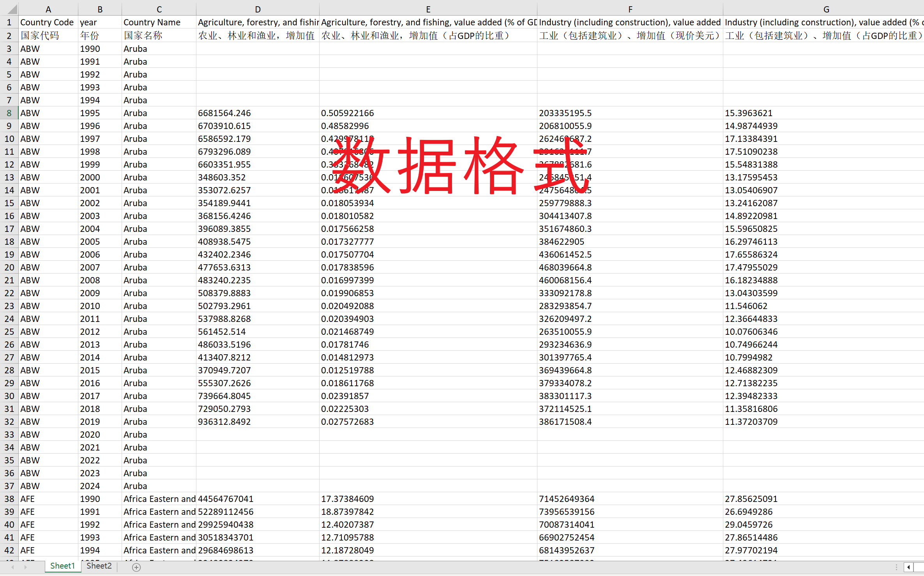Select cell with value 6681564.246
924x576 pixels.
pyautogui.click(x=224, y=113)
